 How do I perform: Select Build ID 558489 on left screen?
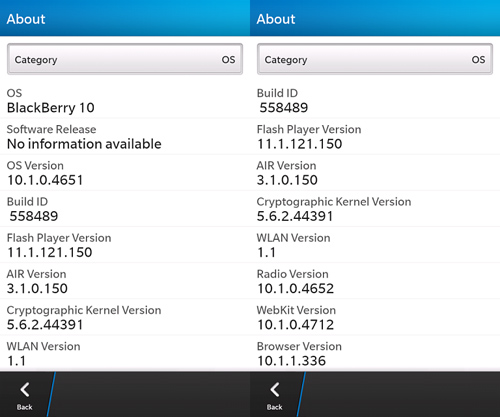pos(125,209)
